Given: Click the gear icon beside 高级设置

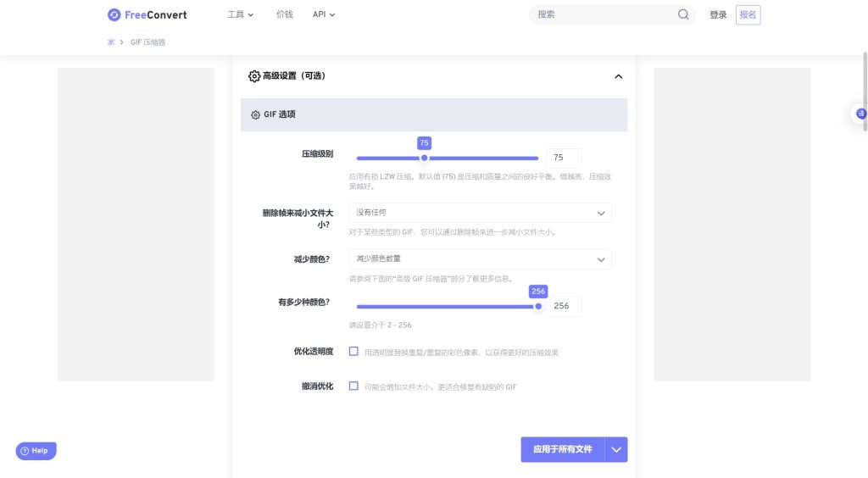Looking at the screenshot, I should [254, 76].
